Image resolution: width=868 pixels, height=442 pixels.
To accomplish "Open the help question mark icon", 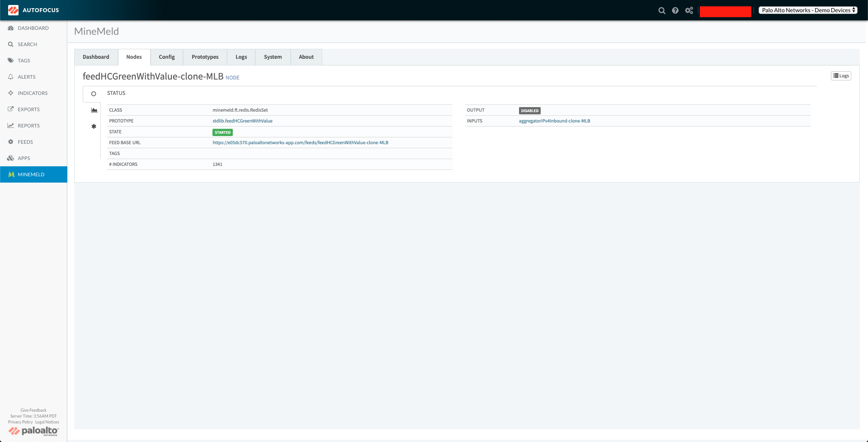I will coord(675,10).
